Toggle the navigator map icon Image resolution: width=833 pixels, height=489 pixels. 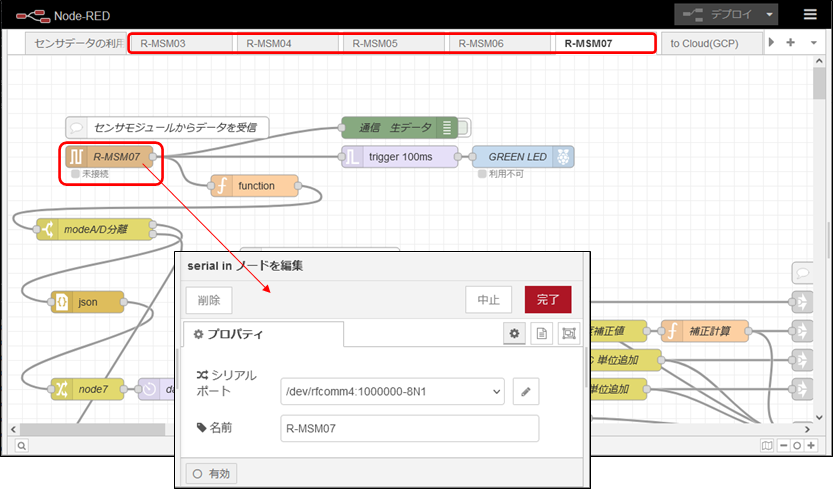coord(766,445)
